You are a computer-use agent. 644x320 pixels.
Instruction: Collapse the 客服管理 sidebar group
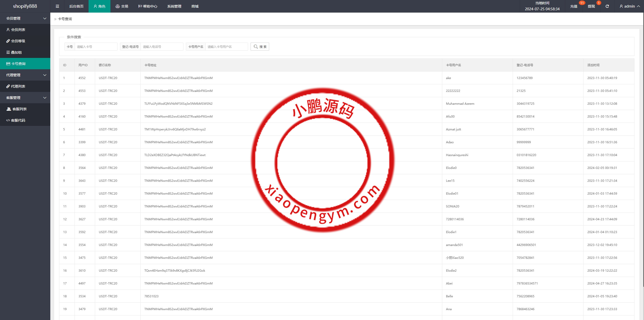(25, 98)
